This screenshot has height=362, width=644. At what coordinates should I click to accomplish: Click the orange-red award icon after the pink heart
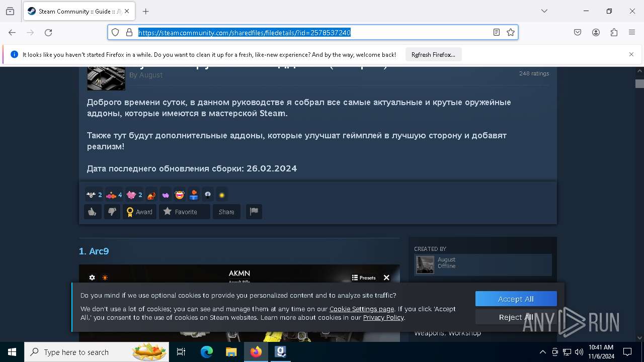(151, 195)
